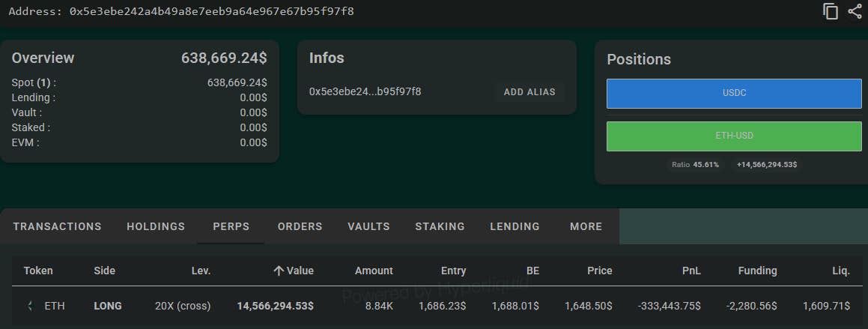This screenshot has width=868, height=329.
Task: Sort table by Entry column header
Action: point(453,271)
